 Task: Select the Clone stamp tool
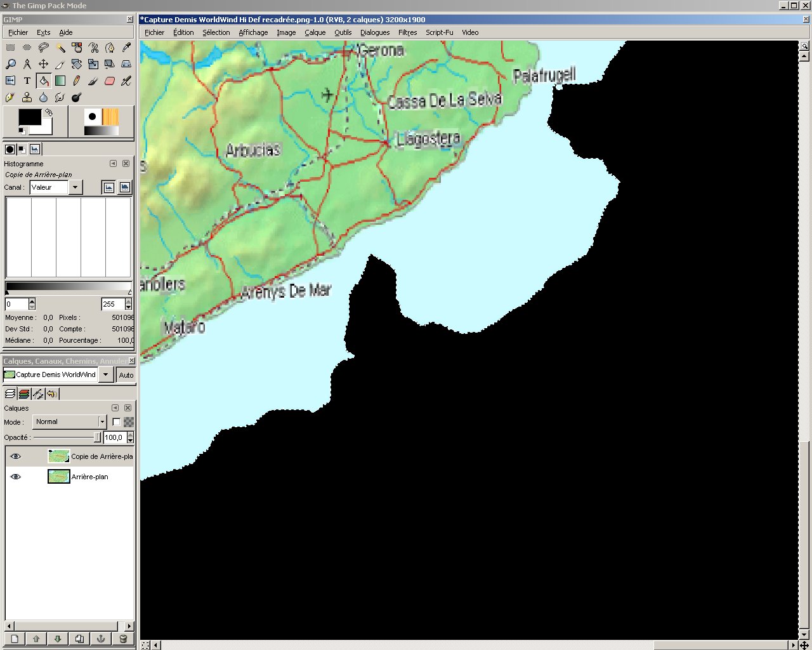point(27,97)
